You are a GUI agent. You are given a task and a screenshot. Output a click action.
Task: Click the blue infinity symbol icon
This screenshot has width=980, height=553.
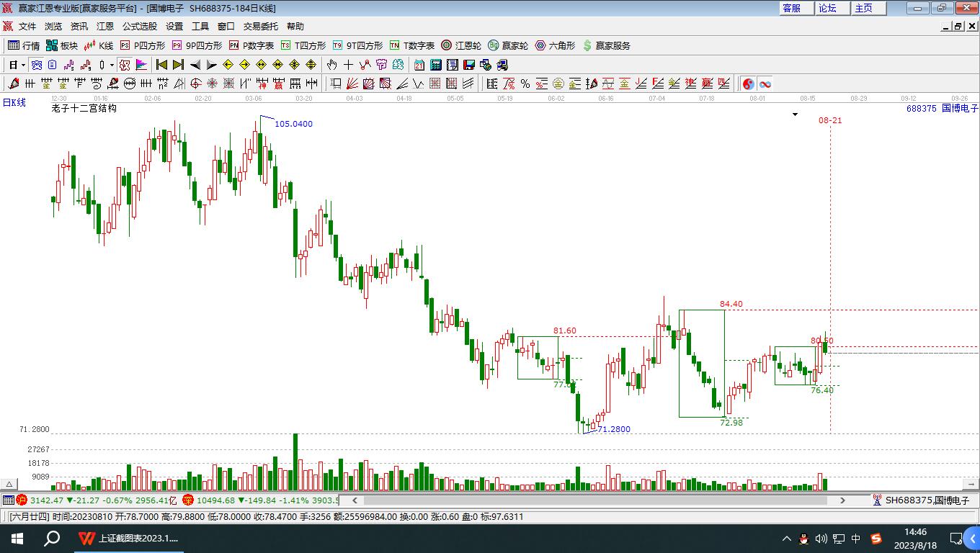pos(765,84)
